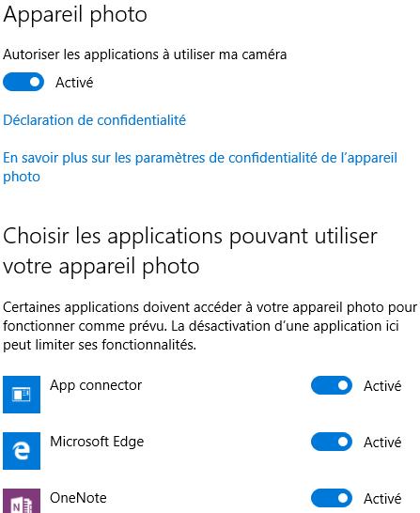This screenshot has width=420, height=513.
Task: Click the Activé status text for App connector
Action: [x=382, y=386]
